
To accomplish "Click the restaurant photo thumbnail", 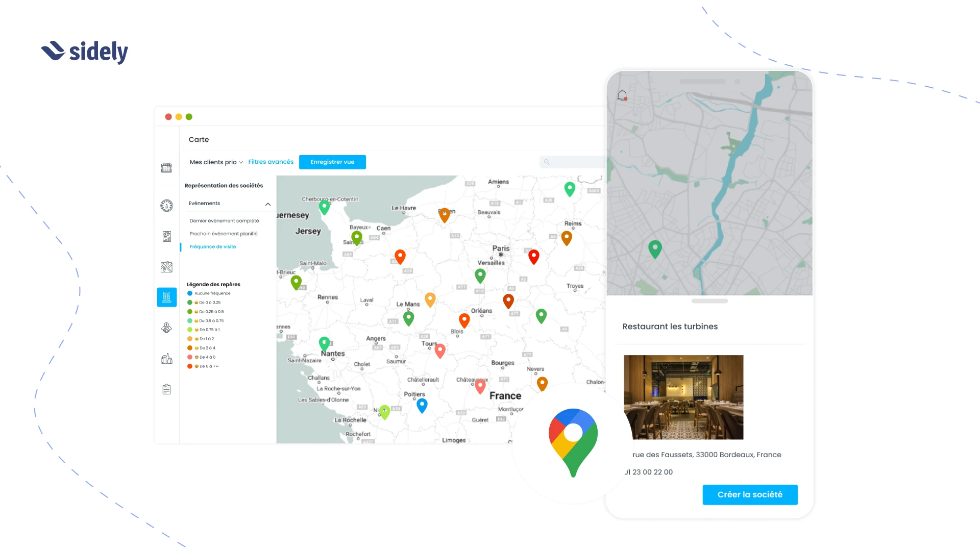I will pos(683,397).
